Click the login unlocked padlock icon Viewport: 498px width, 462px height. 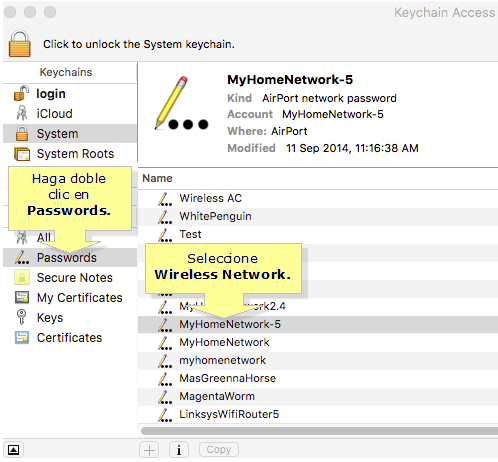coord(21,93)
